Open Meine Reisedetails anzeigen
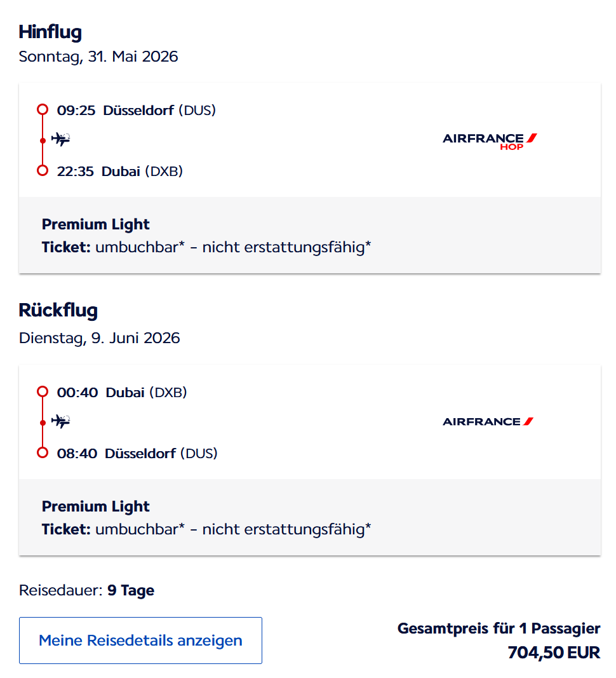Image resolution: width=616 pixels, height=678 pixels. (140, 641)
